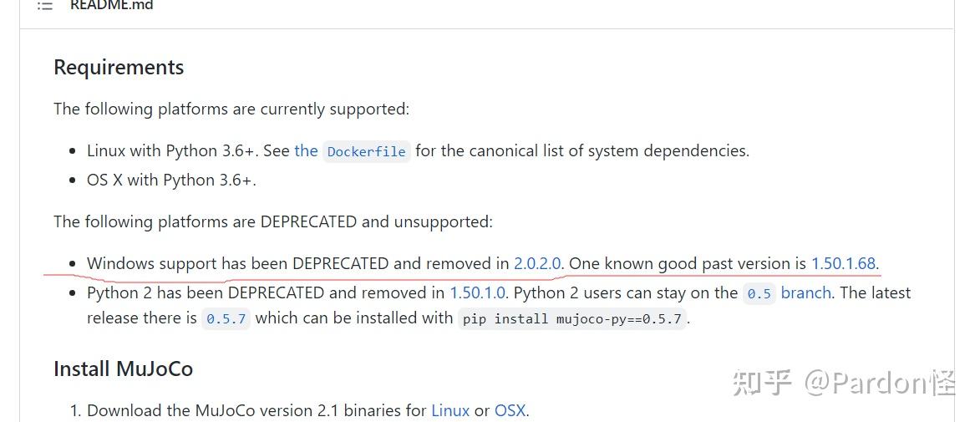
Task: Follow the 1.50.1.68 version link
Action: [843, 263]
